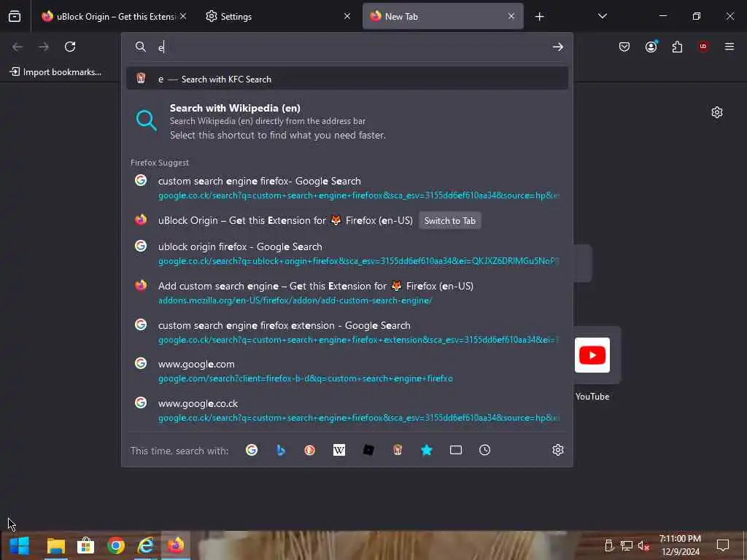Open 'custom search engine firefox- Google Search' suggestion

point(347,187)
